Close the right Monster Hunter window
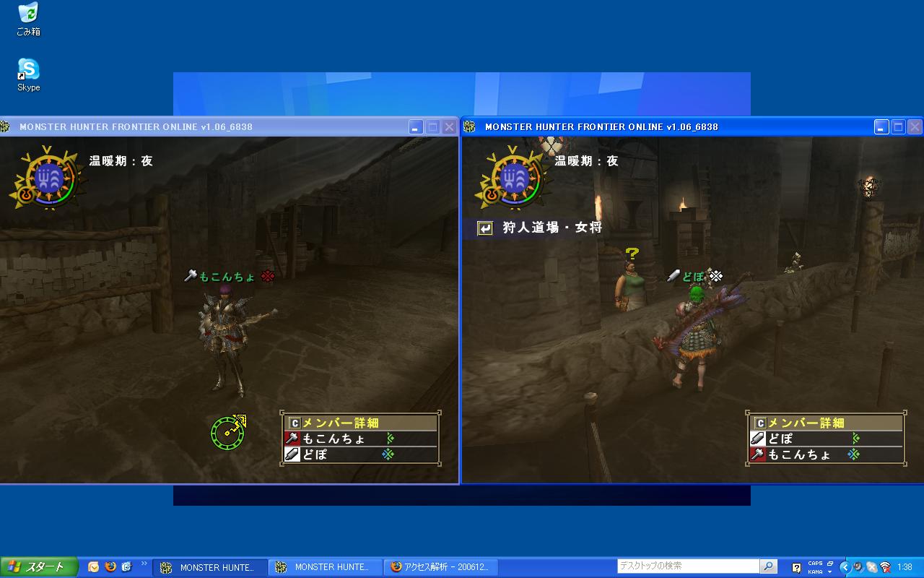 tap(915, 127)
